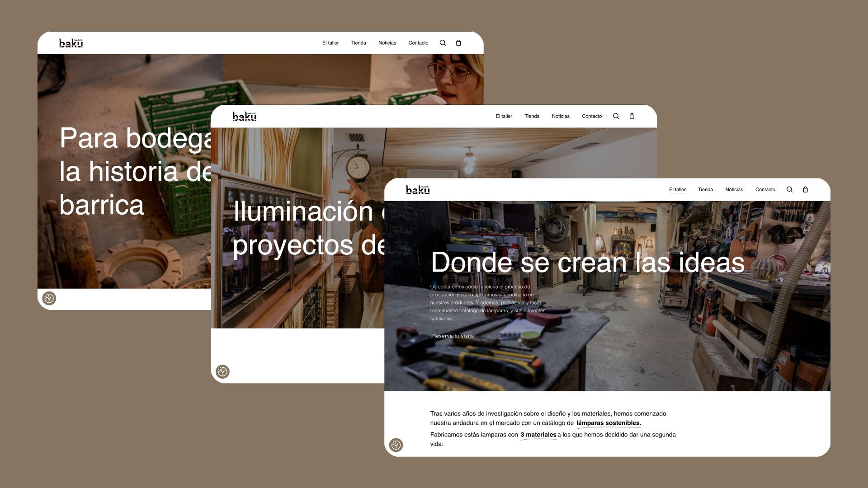
Task: Open El taller in the front window menu
Action: click(677, 190)
